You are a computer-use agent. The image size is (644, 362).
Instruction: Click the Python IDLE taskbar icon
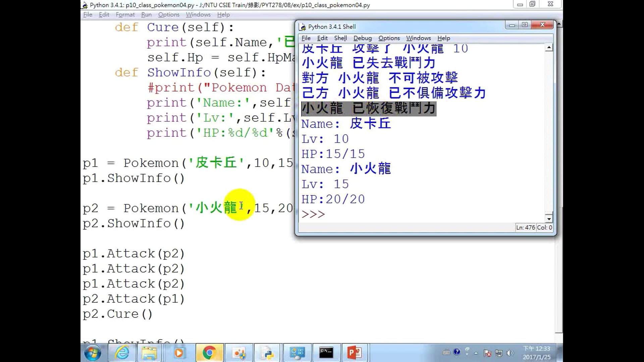[x=268, y=353]
